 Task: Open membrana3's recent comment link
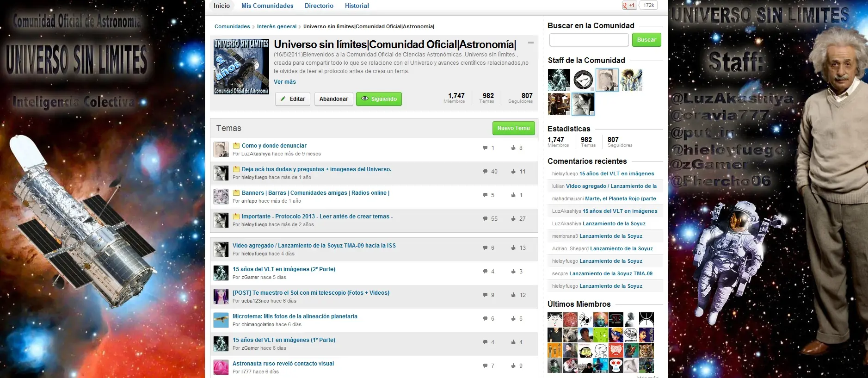611,236
